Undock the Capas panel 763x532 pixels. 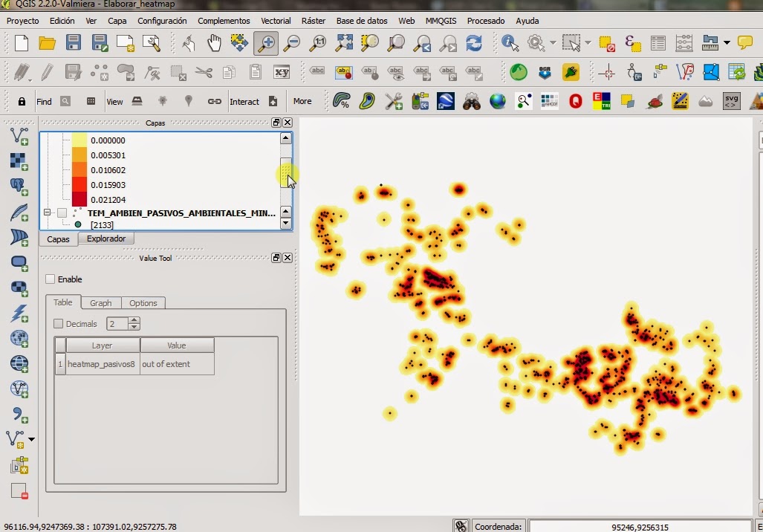click(x=276, y=122)
